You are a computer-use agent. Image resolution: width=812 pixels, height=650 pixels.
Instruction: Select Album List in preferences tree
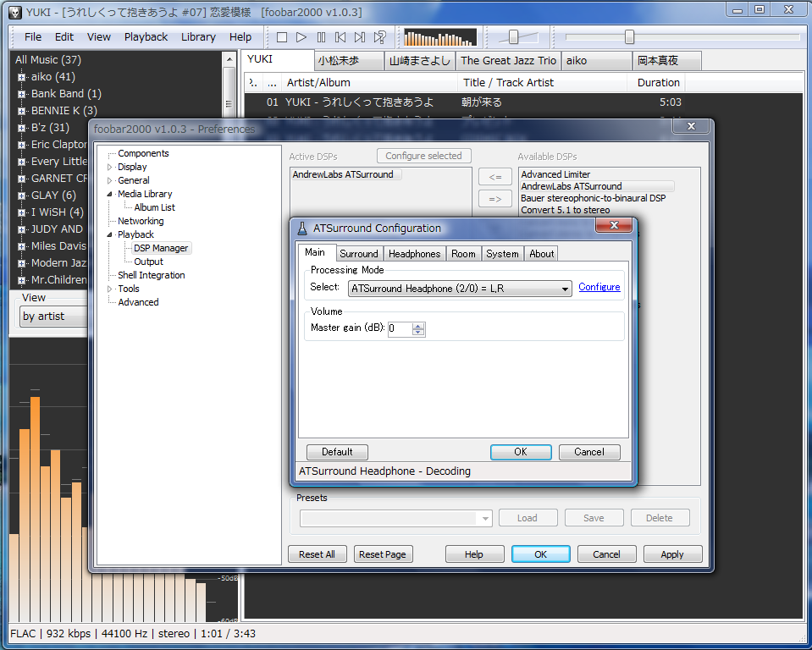pyautogui.click(x=154, y=207)
